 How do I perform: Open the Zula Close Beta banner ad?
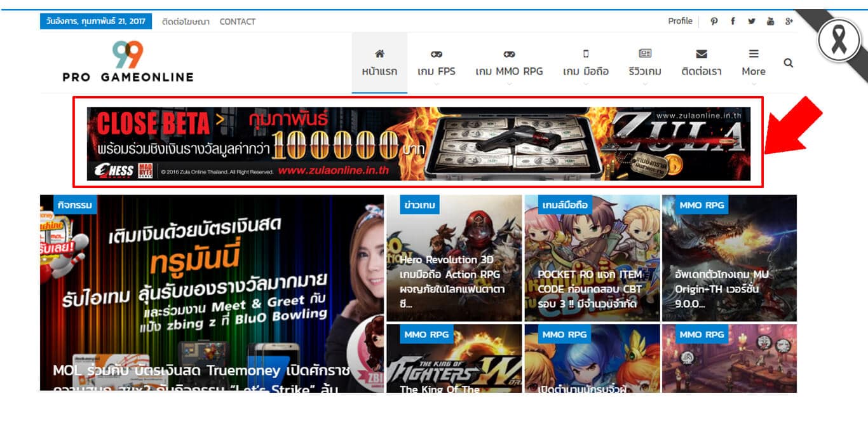click(419, 144)
